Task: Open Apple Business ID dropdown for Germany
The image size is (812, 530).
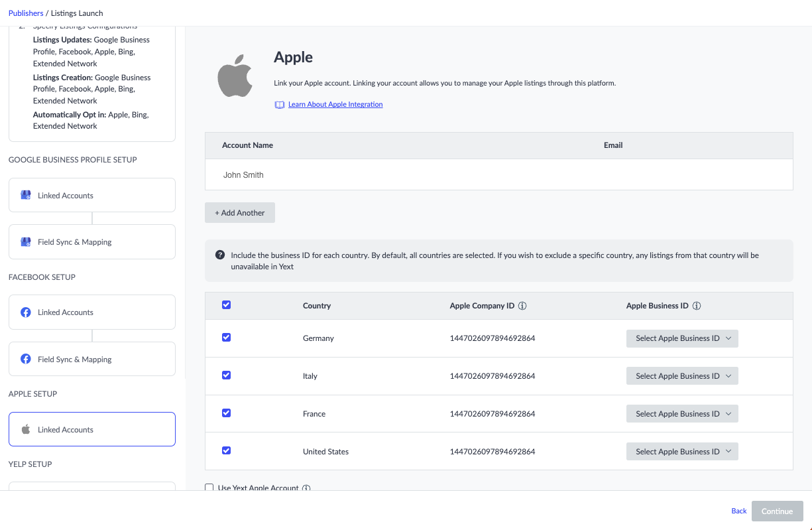Action: (x=682, y=338)
